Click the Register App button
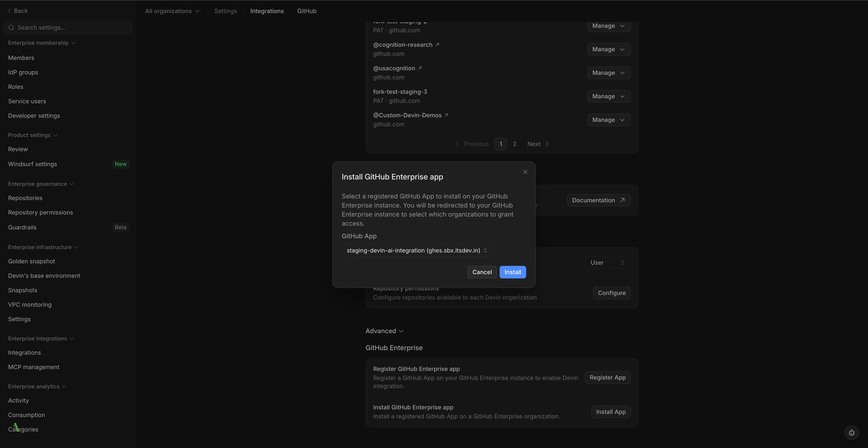The width and height of the screenshot is (868, 448). 607,378
